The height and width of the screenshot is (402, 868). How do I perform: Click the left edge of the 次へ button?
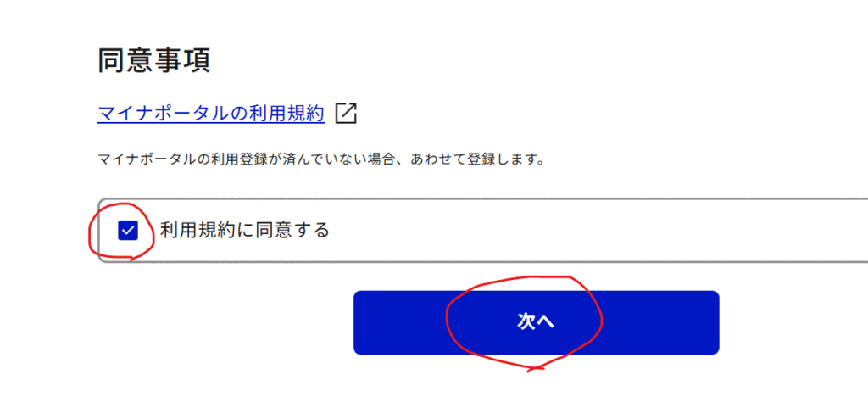361,322
